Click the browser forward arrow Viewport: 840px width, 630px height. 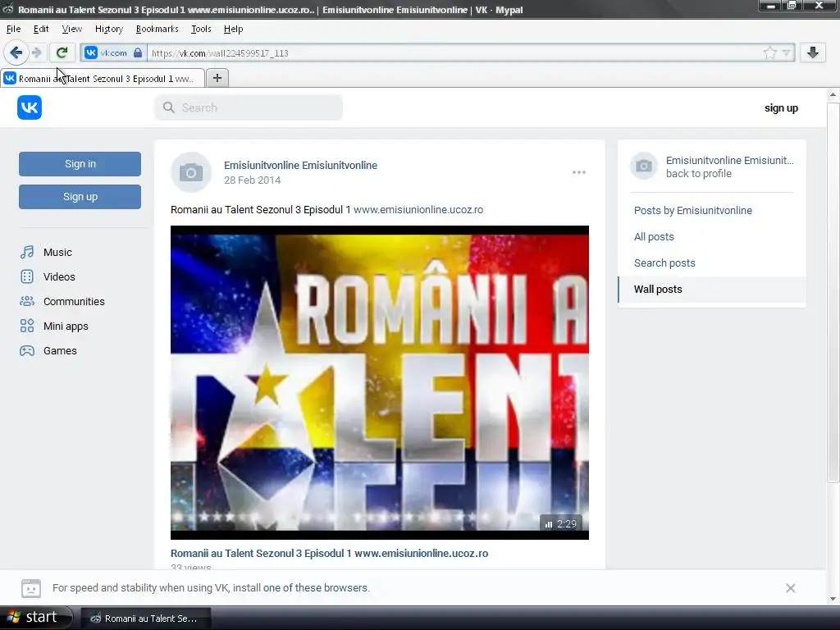[36, 52]
